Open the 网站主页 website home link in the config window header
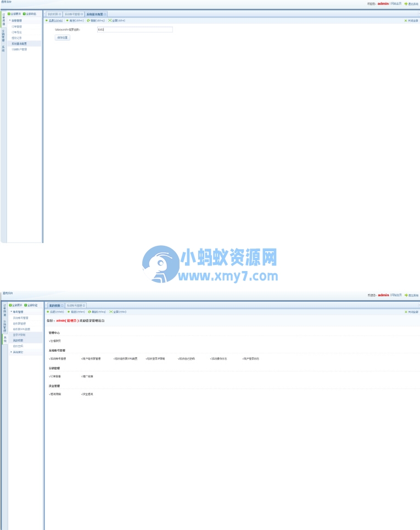This screenshot has width=420, height=530. (396, 4)
